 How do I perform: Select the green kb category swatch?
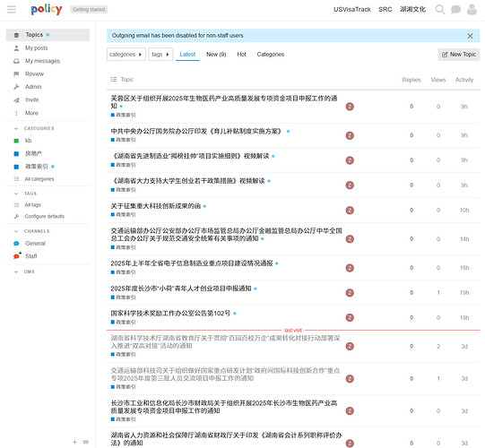(x=16, y=141)
